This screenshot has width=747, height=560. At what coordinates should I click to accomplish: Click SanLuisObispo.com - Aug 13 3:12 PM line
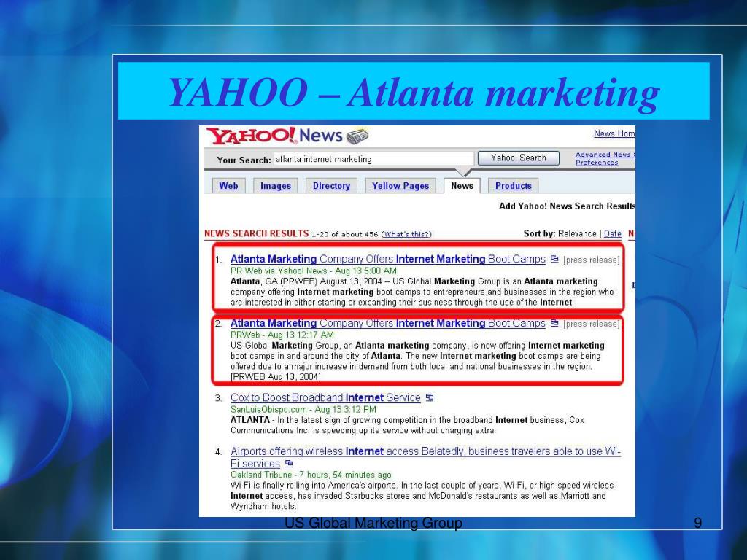click(303, 410)
